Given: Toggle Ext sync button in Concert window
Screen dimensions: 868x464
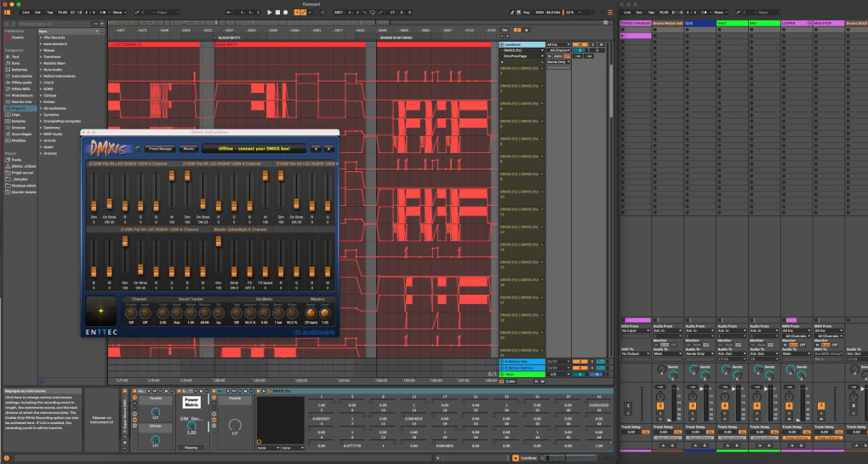Looking at the screenshot, I should tap(37, 12).
